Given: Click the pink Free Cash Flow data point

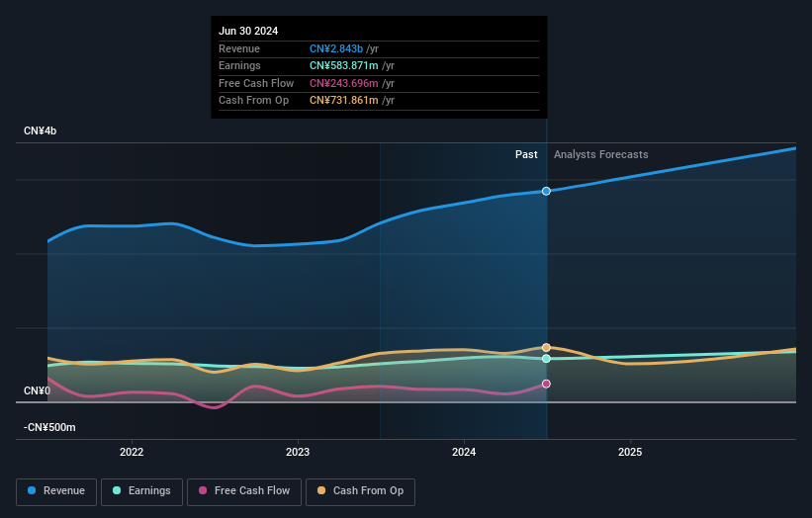Looking at the screenshot, I should click(546, 384).
